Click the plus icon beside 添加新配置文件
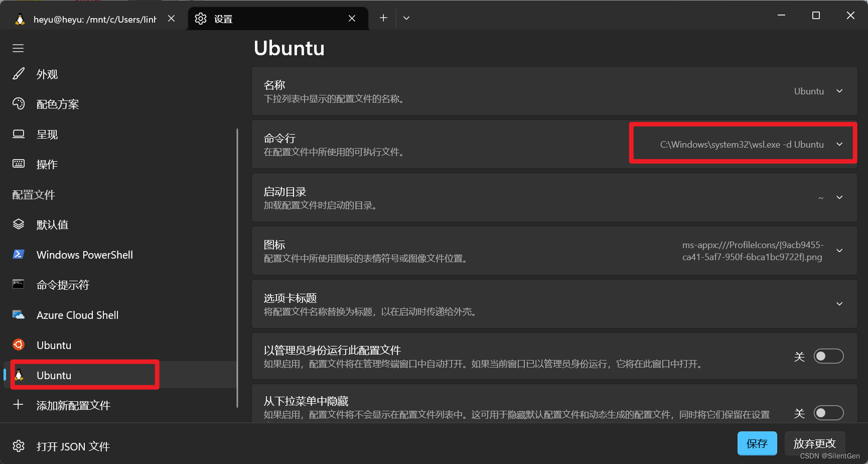Screen dimensions: 868x464 pos(18,405)
